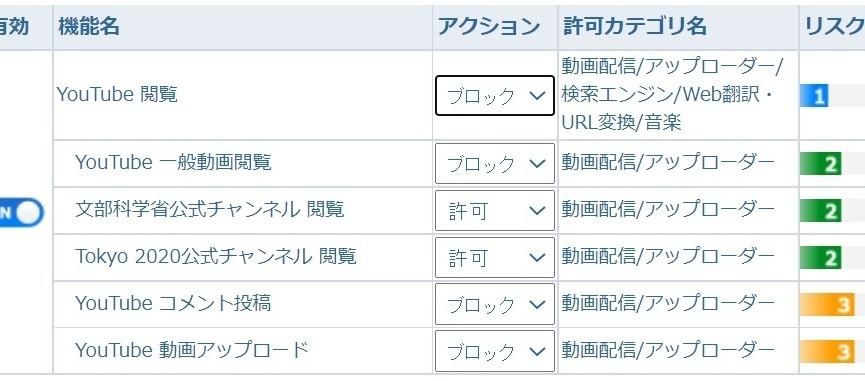
Task: Click the リスク column header
Action: pyautogui.click(x=834, y=26)
